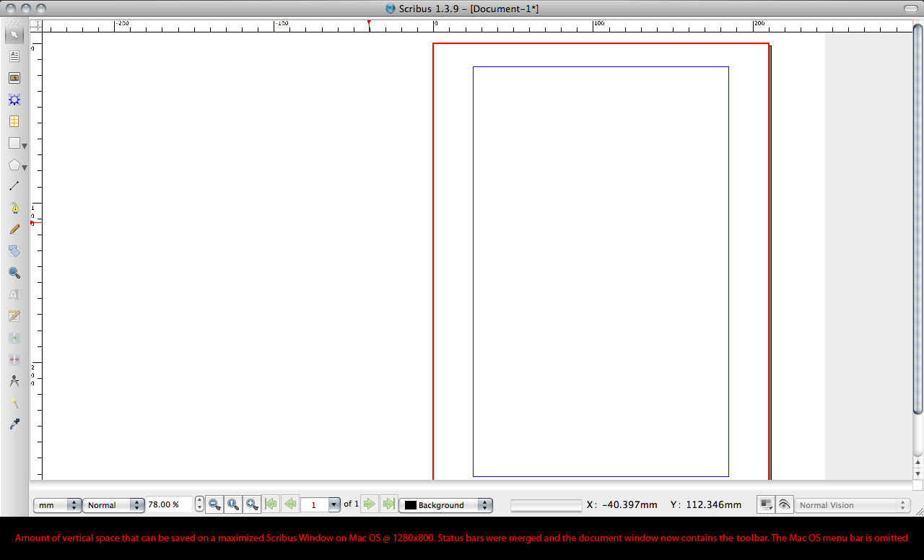
Task: Click the Zoom magnifier tool in sidebar
Action: [14, 273]
